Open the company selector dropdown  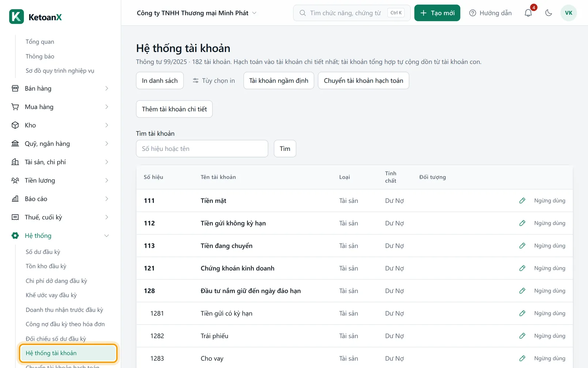point(197,13)
